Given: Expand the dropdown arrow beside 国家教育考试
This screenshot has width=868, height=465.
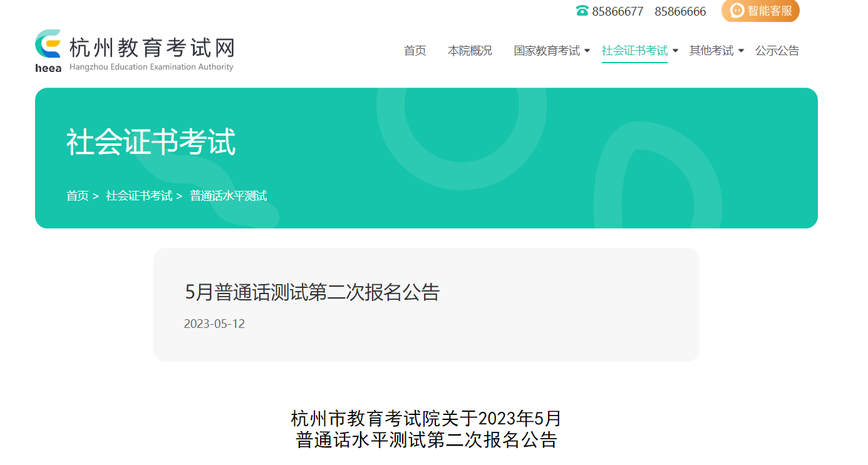Looking at the screenshot, I should click(587, 51).
